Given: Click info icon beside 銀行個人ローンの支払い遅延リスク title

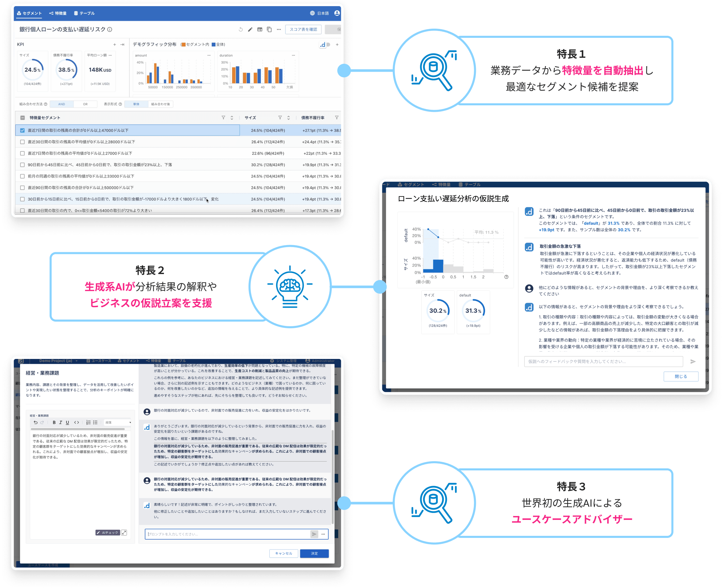Looking at the screenshot, I should 110,29.
